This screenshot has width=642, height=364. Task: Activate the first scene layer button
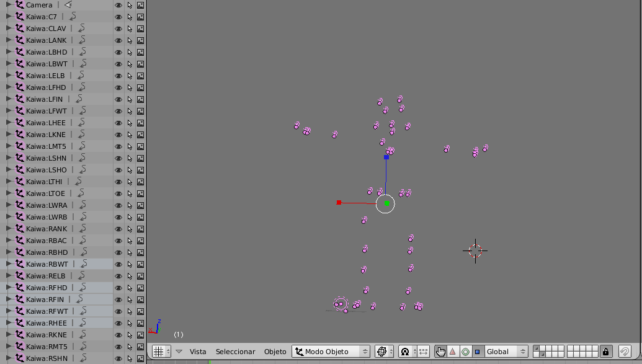point(537,348)
